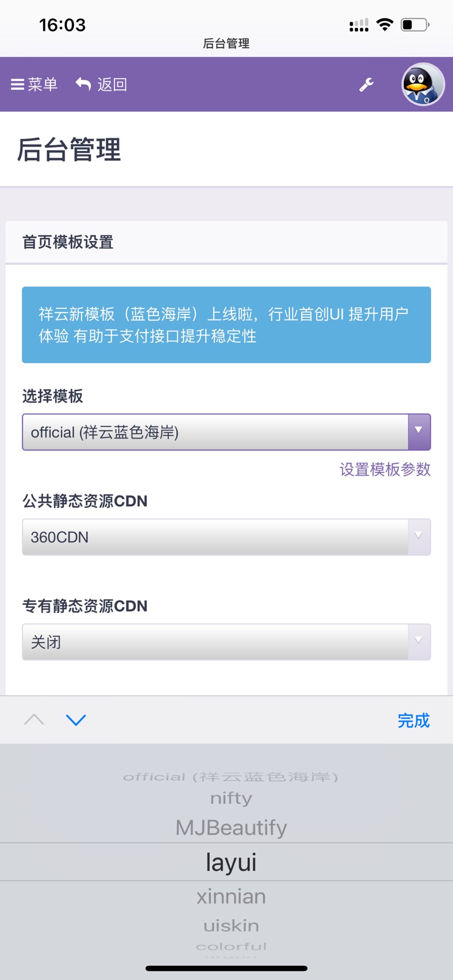Choose official (祥云蓝色海岸) in picker wheel

pyautogui.click(x=231, y=777)
